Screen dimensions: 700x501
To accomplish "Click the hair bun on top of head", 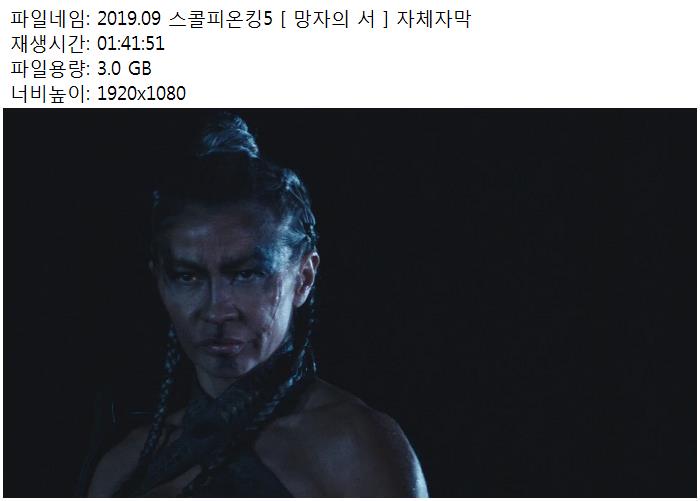I will (x=230, y=136).
